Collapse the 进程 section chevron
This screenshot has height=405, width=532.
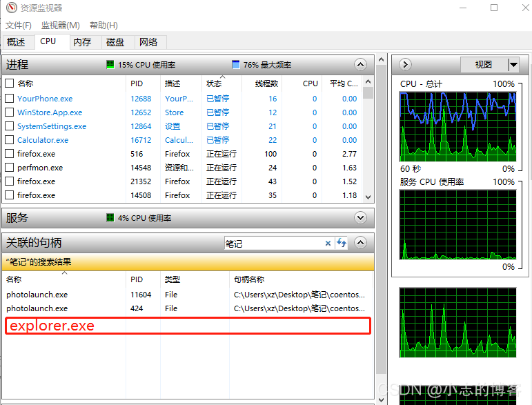(360, 64)
